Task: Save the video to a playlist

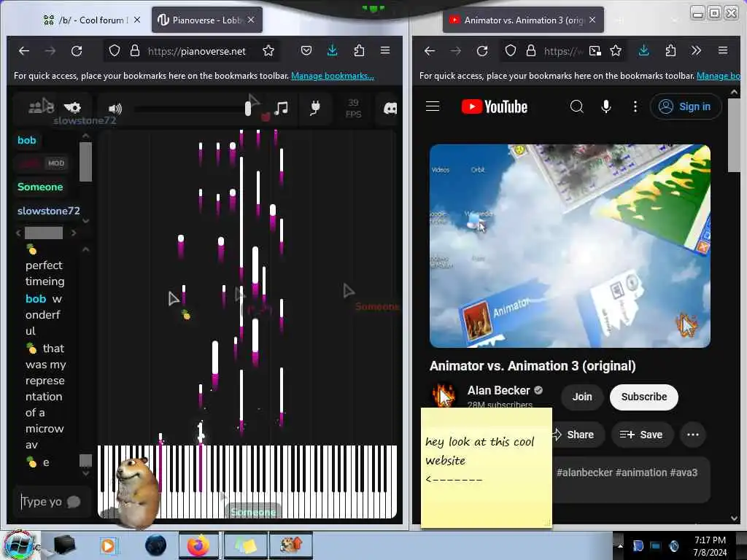Action: [641, 435]
